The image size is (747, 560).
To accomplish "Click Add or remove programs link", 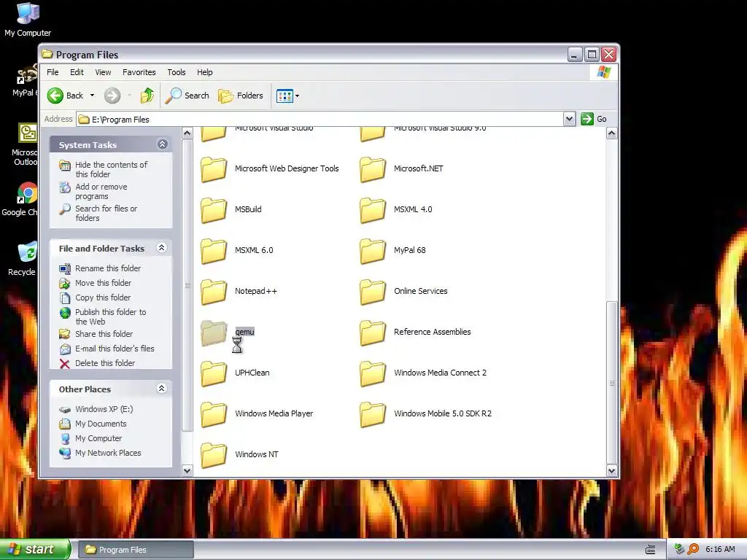I will [x=101, y=192].
